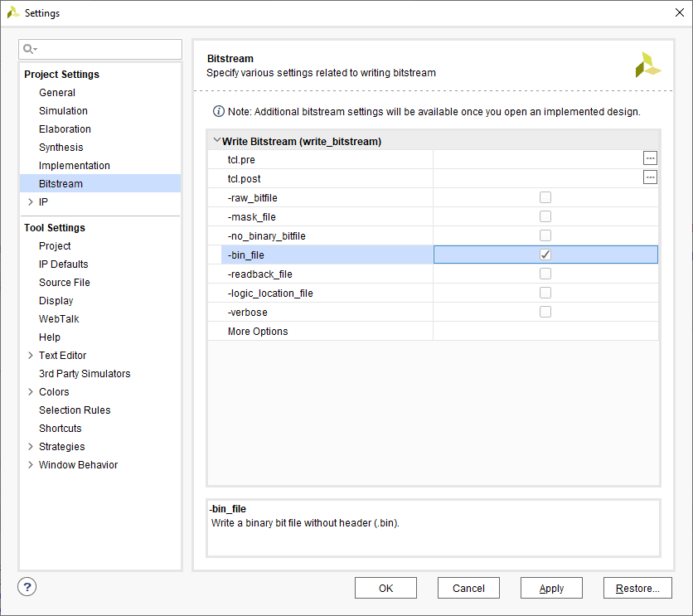Screen dimensions: 693x616
Task: Select Implementation in Project Settings
Action: coord(74,166)
